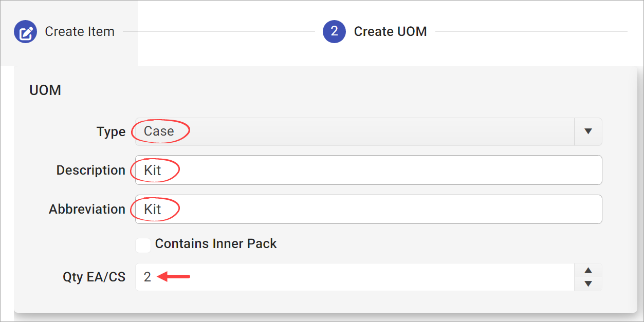Click the Contains Inner Pack label

pyautogui.click(x=216, y=243)
